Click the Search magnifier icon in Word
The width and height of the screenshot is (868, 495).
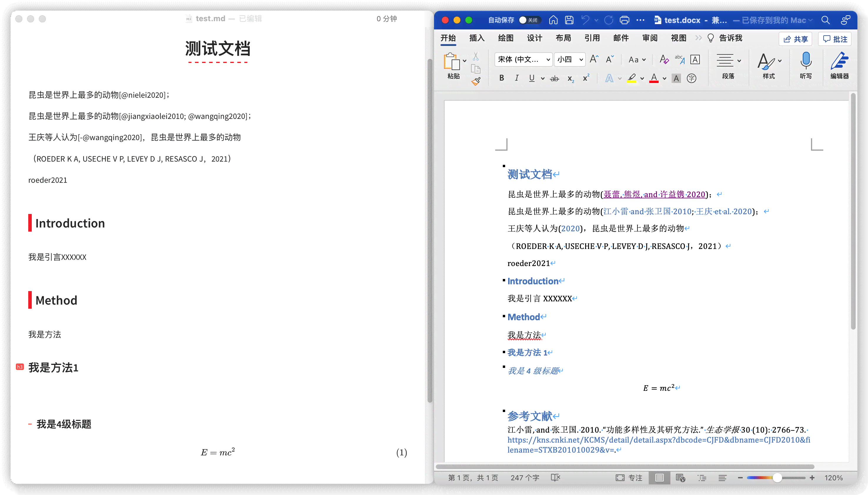(x=826, y=20)
